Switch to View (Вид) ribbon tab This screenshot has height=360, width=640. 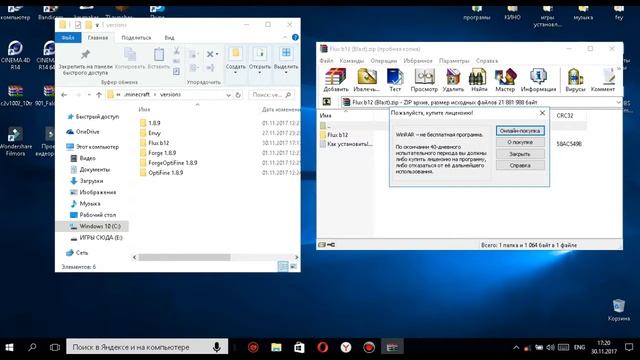169,38
